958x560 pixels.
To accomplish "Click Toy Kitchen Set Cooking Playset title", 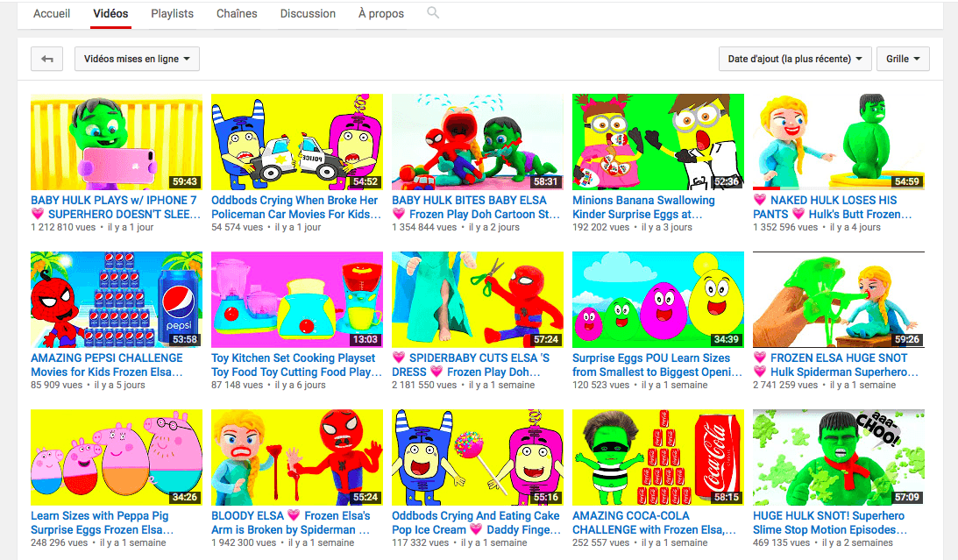I will click(x=296, y=365).
